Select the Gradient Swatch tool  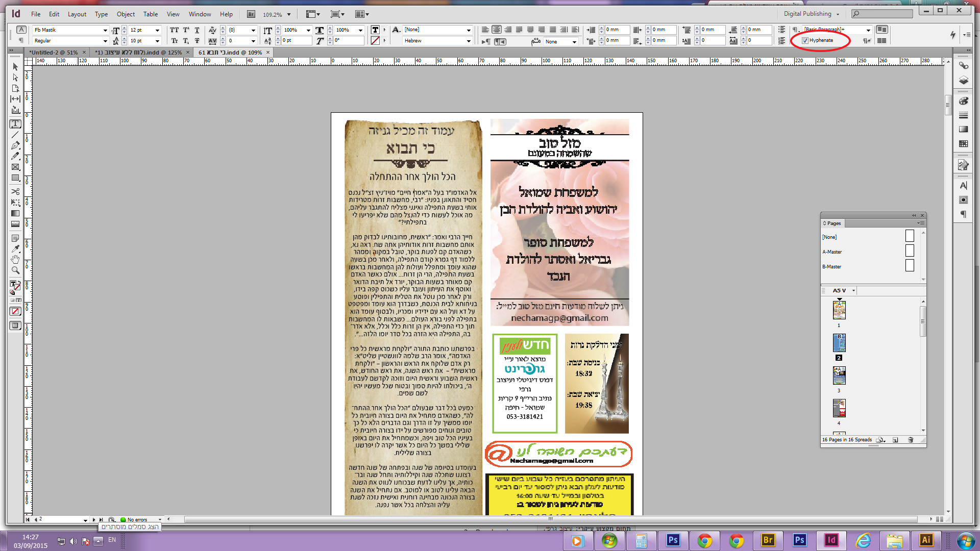click(x=15, y=213)
